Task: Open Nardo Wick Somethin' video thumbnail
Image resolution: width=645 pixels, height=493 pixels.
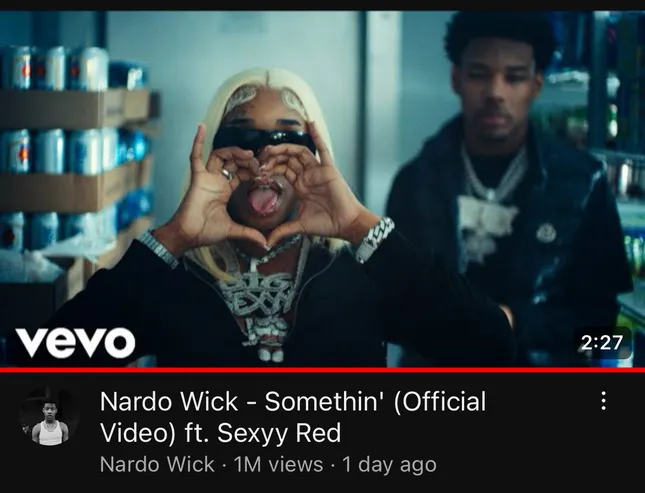Action: point(322,188)
